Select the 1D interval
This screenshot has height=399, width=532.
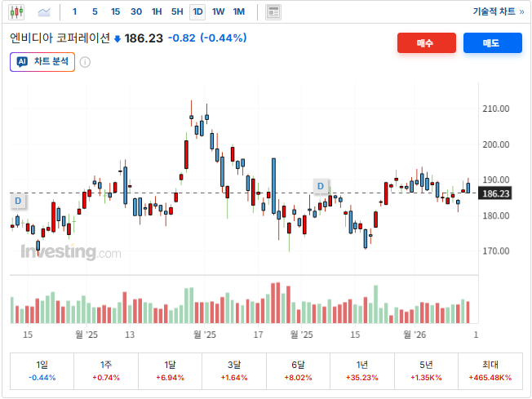tap(197, 12)
